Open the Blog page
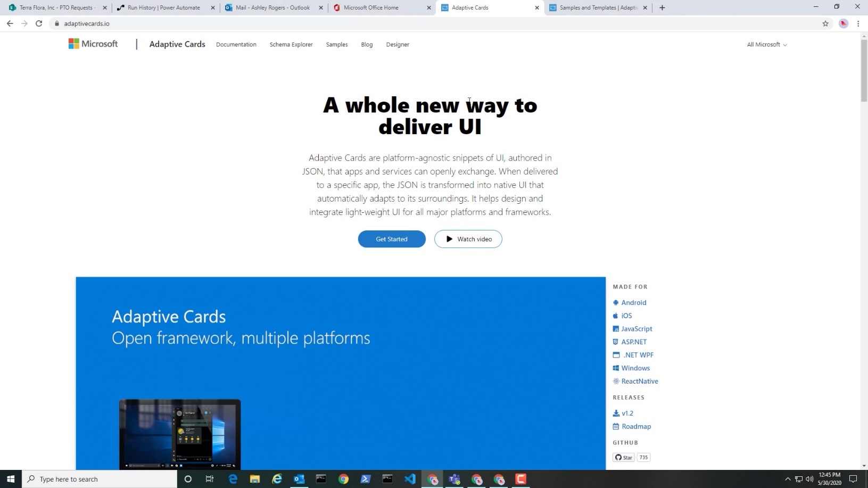868x488 pixels. click(367, 45)
